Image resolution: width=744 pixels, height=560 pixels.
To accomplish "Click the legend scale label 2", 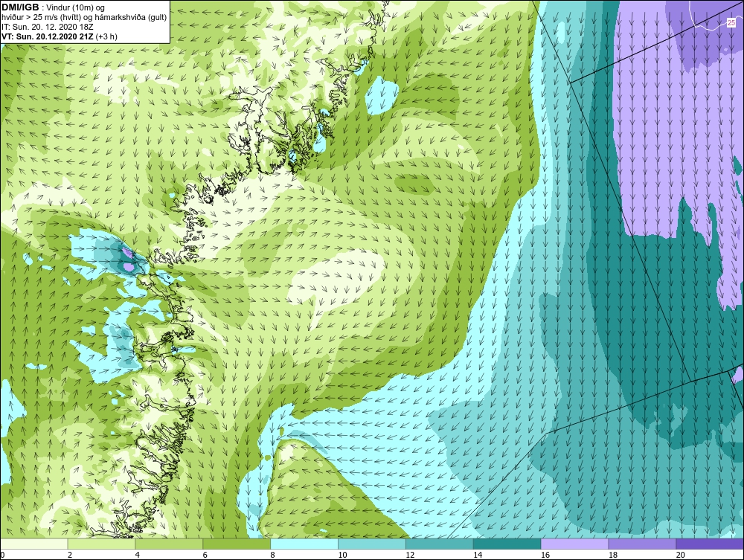I will (70, 555).
